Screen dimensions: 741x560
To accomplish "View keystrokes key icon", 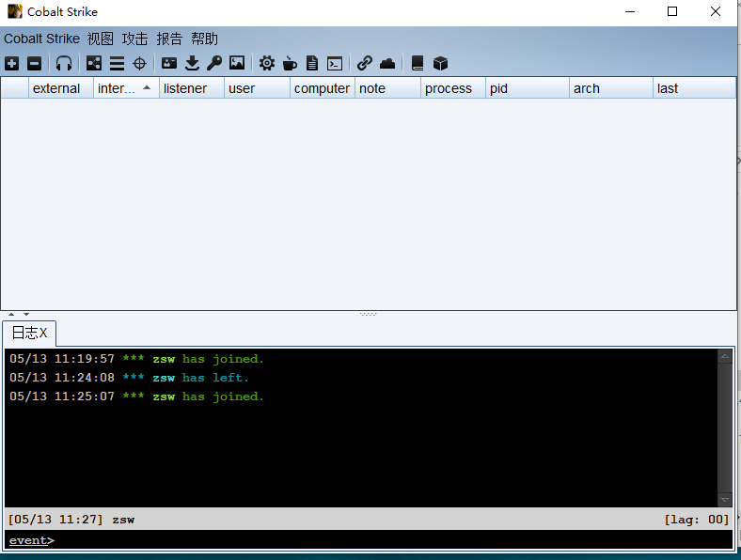I will coord(214,63).
